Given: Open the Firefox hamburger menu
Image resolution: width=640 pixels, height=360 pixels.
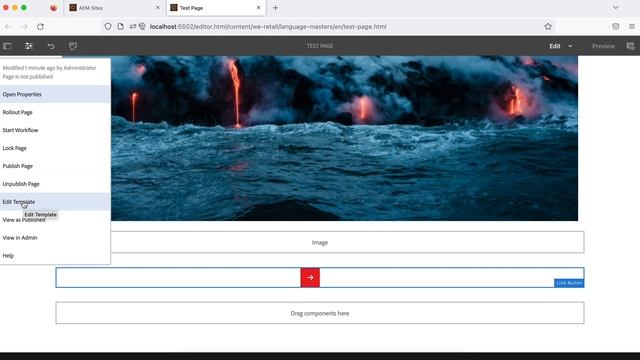Looking at the screenshot, I should coord(631,27).
